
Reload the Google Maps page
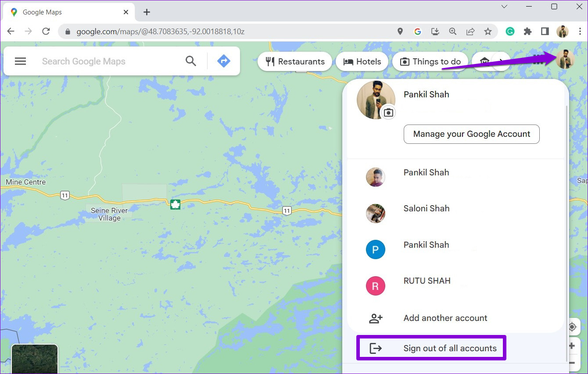coord(46,31)
